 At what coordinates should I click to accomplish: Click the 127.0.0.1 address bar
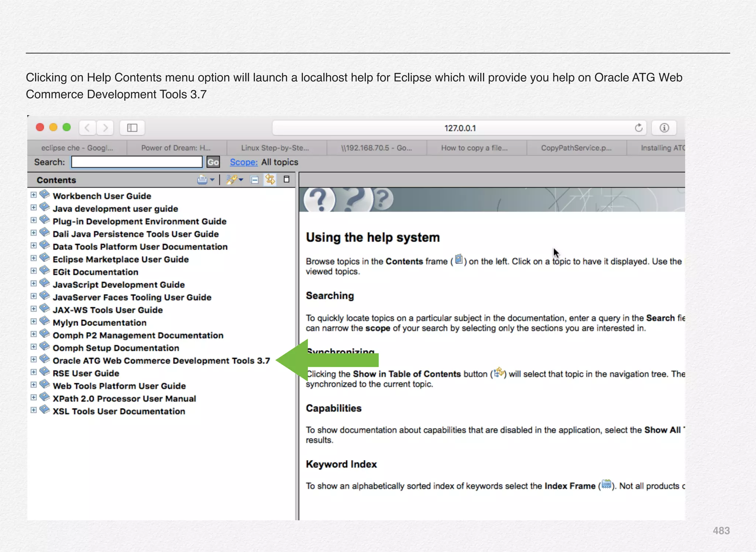pos(460,128)
